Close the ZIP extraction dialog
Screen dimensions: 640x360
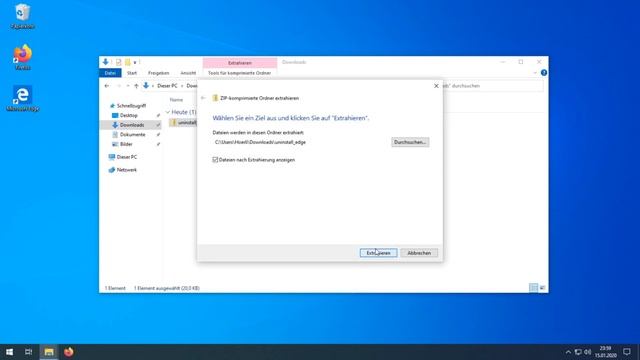[436, 86]
